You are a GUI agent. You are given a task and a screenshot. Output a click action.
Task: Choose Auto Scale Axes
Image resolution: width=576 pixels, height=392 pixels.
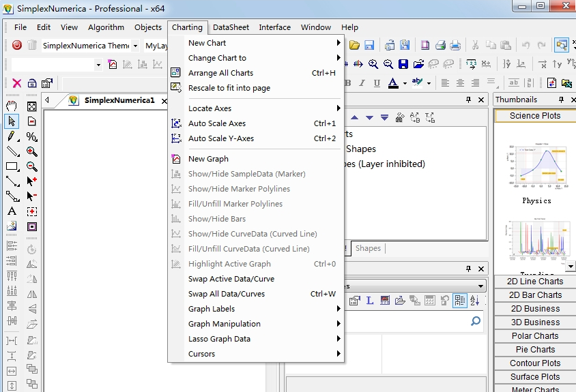[x=256, y=123]
